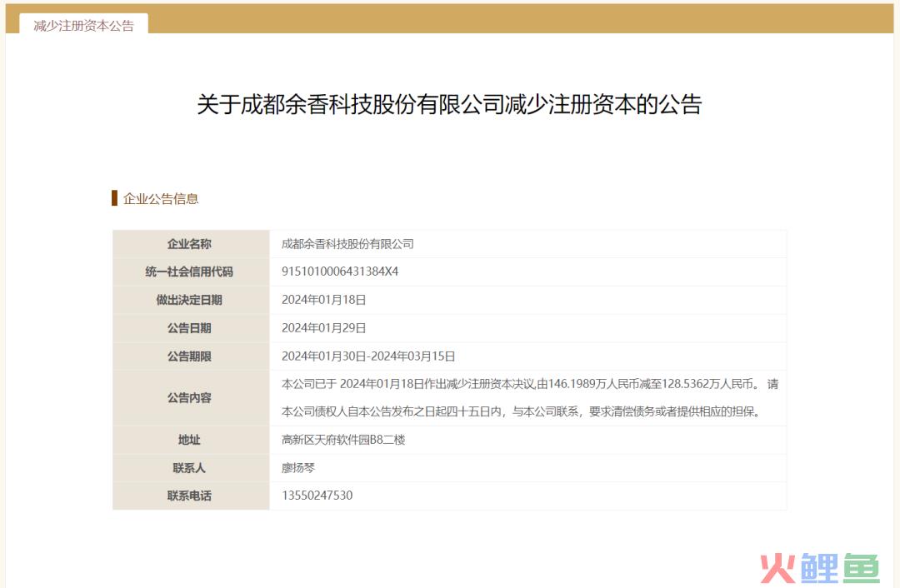This screenshot has width=900, height=588.
Task: Click the 公告日期 label cell
Action: (x=190, y=328)
